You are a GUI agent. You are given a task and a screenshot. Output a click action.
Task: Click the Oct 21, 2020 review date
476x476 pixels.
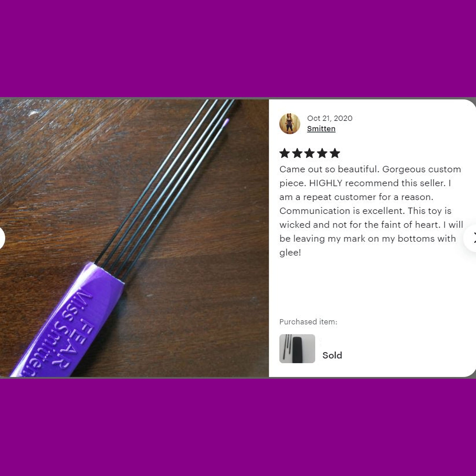point(330,118)
